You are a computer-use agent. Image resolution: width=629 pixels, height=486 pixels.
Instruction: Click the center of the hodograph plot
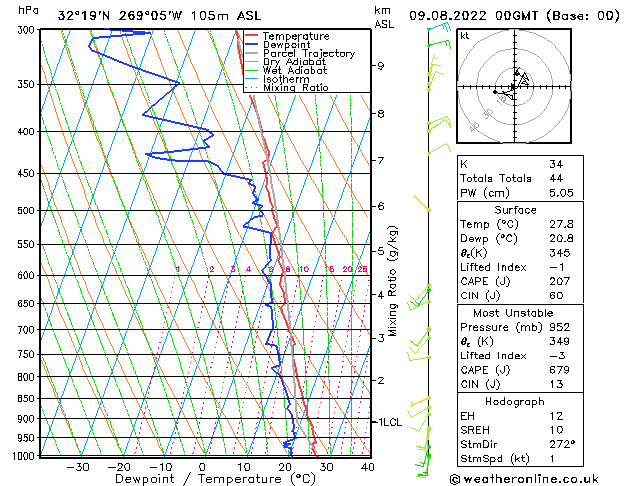(x=514, y=87)
